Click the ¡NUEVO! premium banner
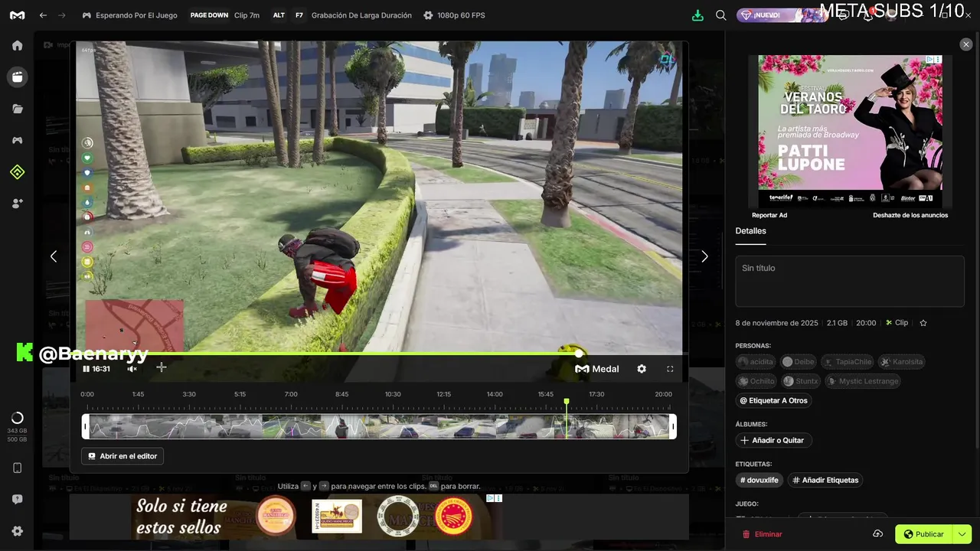The width and height of the screenshot is (980, 551). (782, 15)
